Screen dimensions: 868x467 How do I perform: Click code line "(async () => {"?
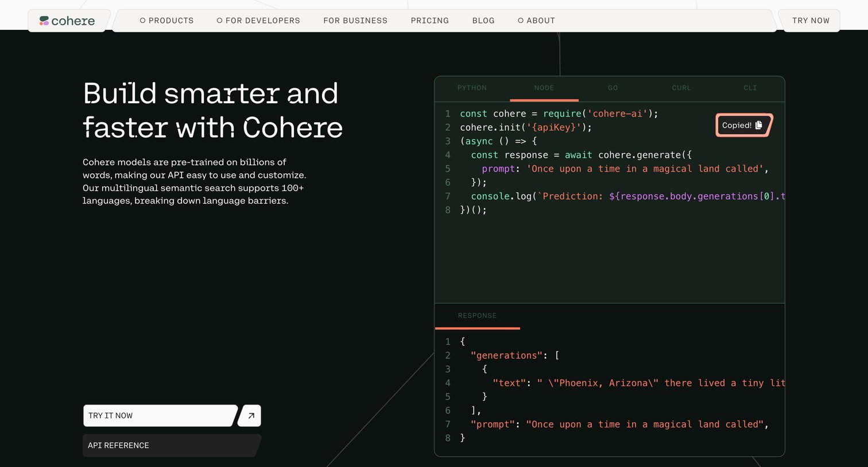pos(498,141)
